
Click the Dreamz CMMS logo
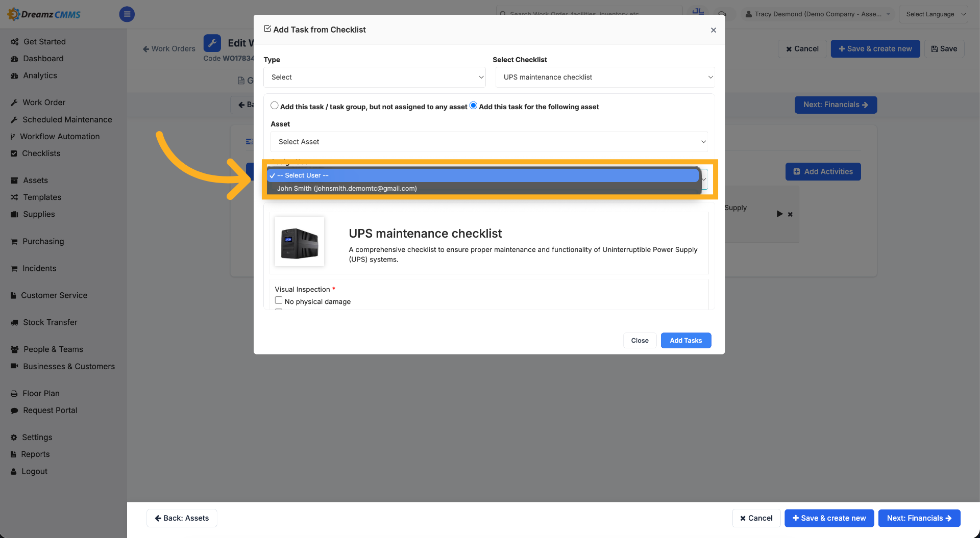[44, 14]
